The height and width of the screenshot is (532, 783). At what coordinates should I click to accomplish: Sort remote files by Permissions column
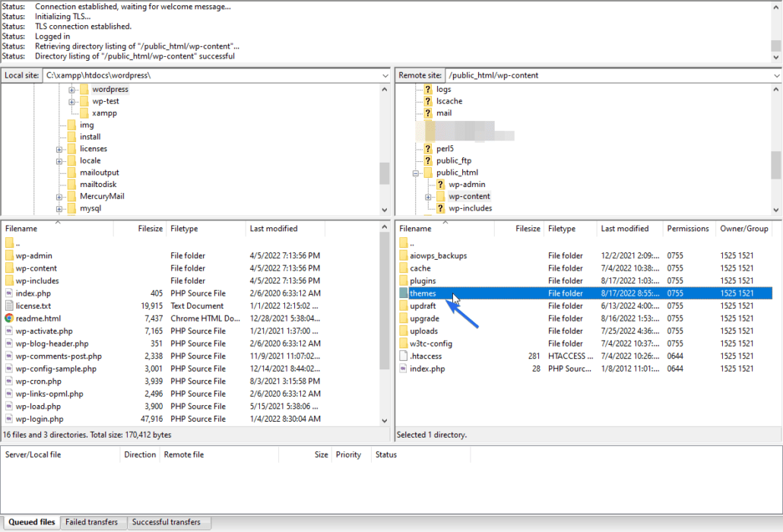(x=689, y=229)
